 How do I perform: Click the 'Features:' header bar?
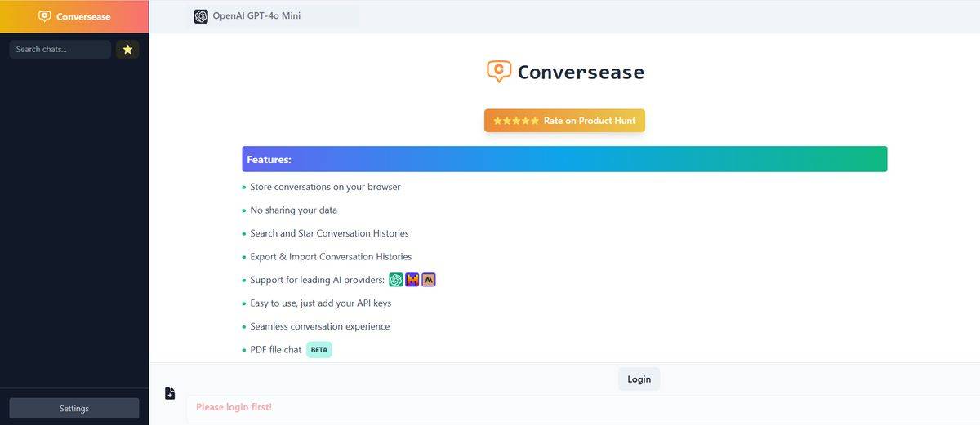[x=564, y=159]
